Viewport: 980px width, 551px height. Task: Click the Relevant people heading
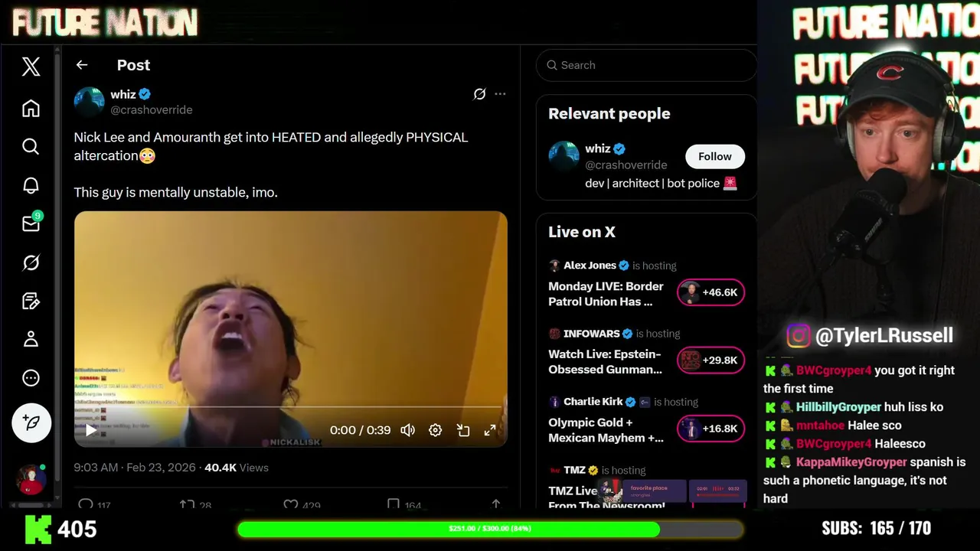tap(609, 113)
